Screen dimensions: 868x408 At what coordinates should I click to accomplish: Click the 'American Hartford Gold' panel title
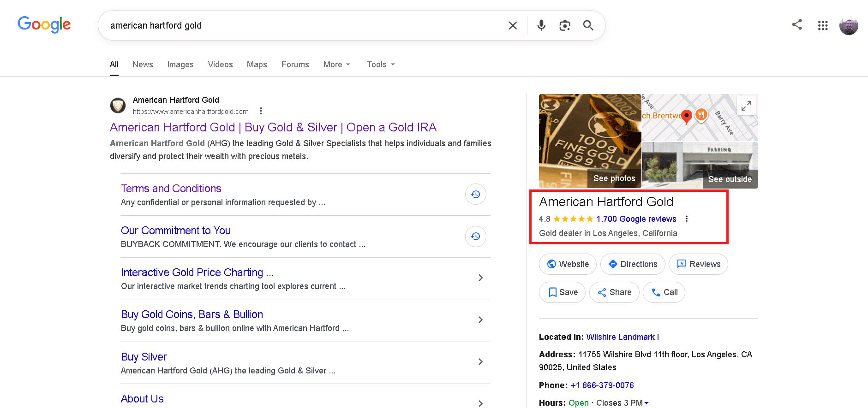(x=606, y=202)
